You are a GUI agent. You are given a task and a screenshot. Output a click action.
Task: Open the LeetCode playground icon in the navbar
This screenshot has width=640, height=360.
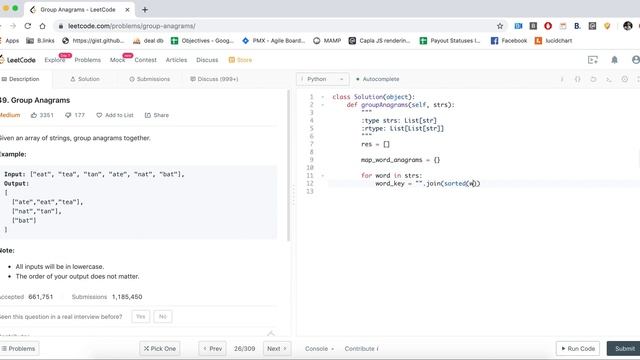tap(593, 60)
